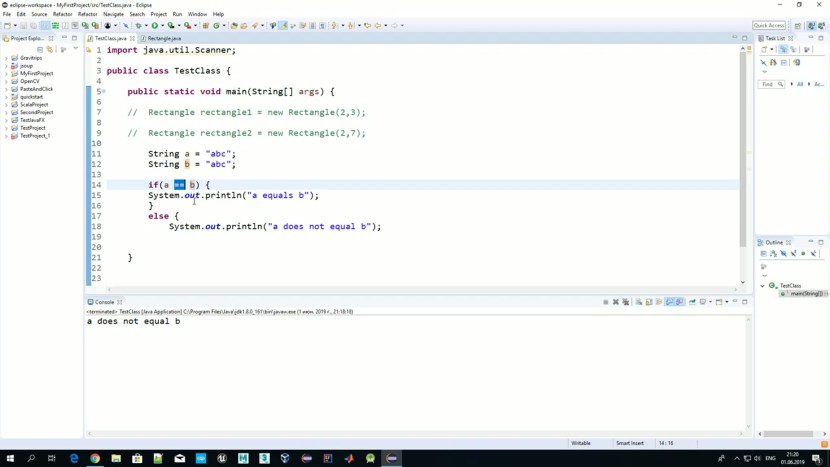Image resolution: width=830 pixels, height=467 pixels.
Task: Click the Back navigation arrow in toolbar
Action: 378,25
